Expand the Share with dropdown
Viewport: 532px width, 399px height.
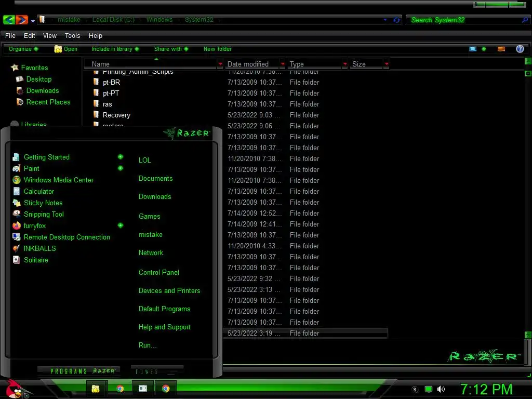click(x=171, y=49)
